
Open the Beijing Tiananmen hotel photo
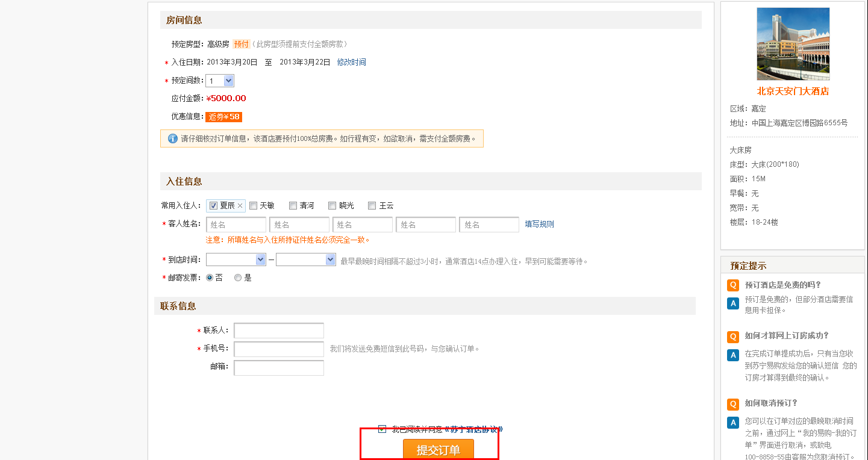tap(793, 44)
